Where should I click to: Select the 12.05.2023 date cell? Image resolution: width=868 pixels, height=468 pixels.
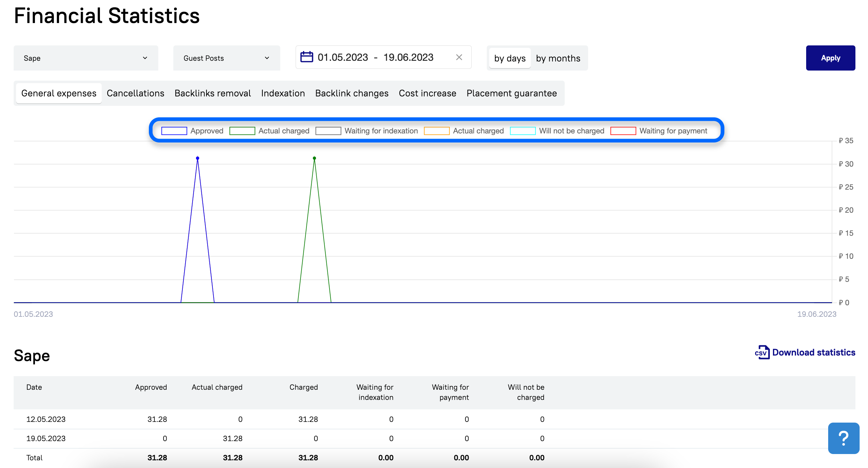tap(46, 419)
